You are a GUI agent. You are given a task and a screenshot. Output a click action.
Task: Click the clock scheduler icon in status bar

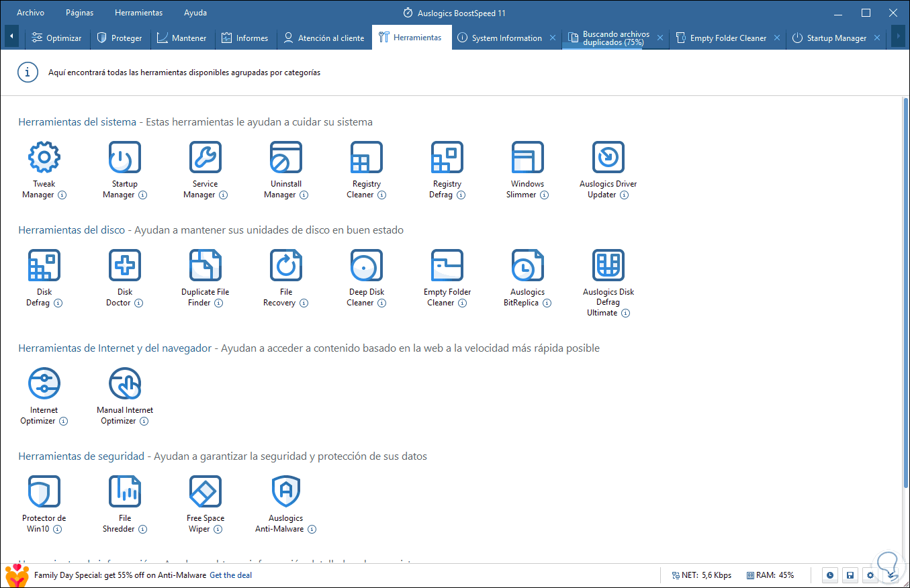(831, 575)
